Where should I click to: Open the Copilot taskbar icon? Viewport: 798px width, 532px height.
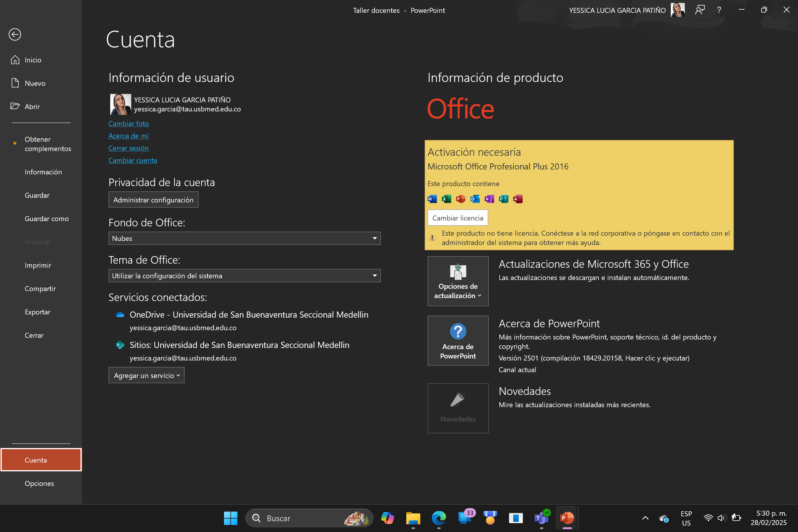point(387,518)
